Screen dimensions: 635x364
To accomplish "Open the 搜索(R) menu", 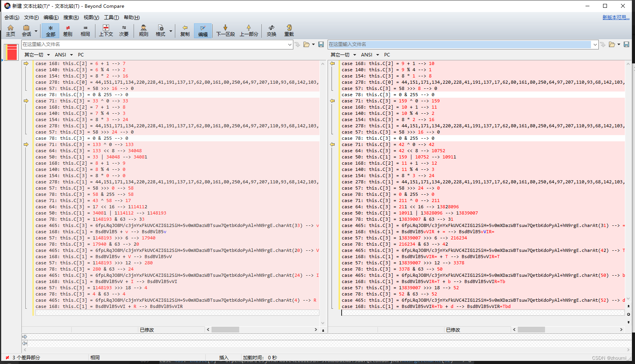I will pos(71,18).
